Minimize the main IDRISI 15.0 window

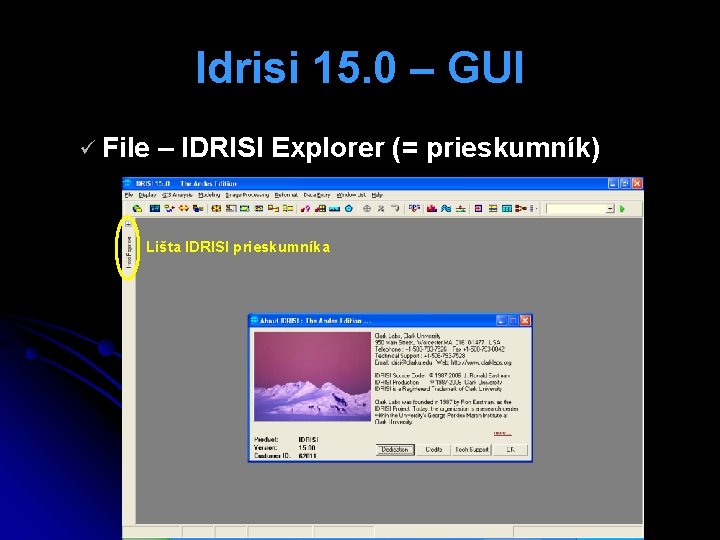pos(613,184)
